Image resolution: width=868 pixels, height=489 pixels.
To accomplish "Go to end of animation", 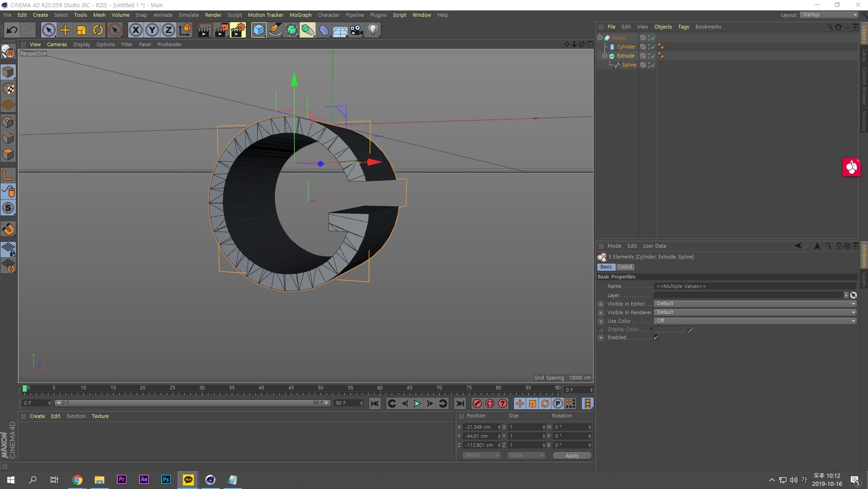I will coord(460,403).
